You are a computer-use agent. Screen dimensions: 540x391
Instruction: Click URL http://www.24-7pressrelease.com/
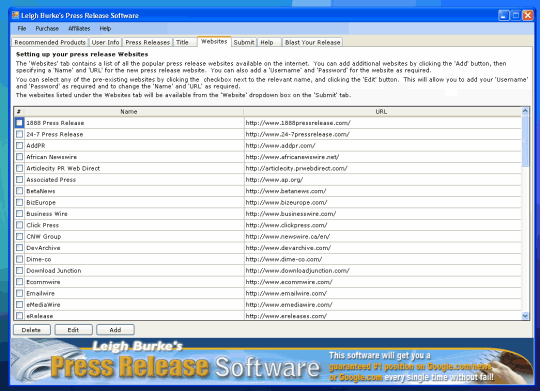click(x=298, y=134)
